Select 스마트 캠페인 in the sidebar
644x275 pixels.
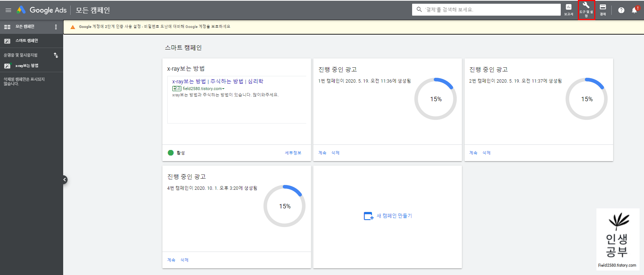(27, 41)
